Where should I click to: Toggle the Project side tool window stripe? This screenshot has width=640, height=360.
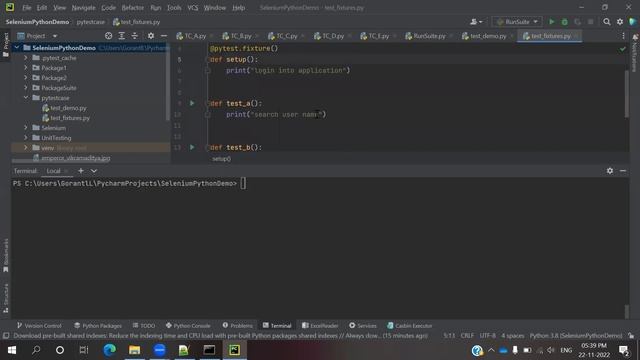click(x=6, y=44)
